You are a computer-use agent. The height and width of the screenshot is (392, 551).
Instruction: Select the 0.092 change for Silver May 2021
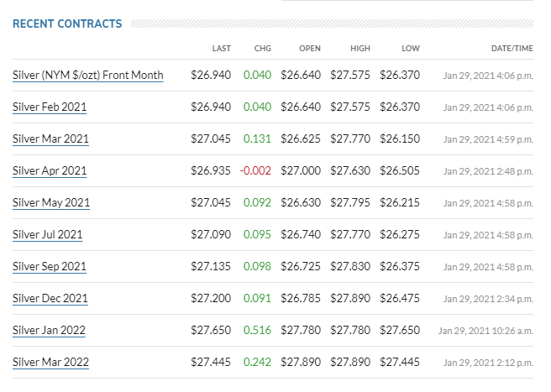pyautogui.click(x=257, y=203)
